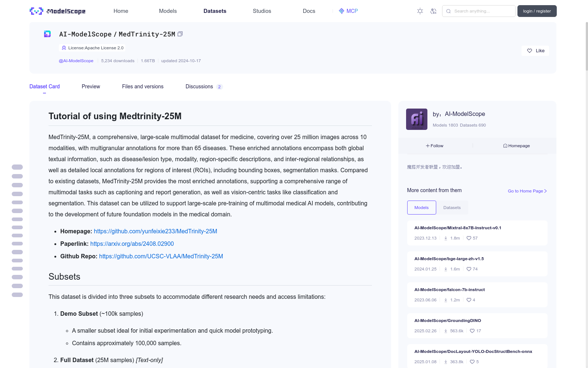Copy the dataset name MedTrinity-25M
This screenshot has height=368, width=588.
pos(180,34)
